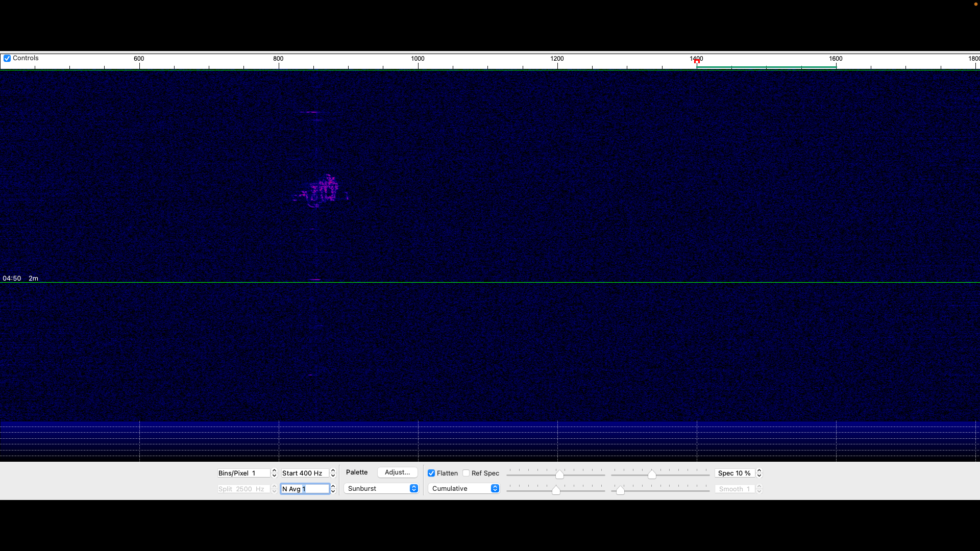The width and height of the screenshot is (980, 551).
Task: Open the Cumulative spectrum mode dropdown
Action: click(x=463, y=488)
